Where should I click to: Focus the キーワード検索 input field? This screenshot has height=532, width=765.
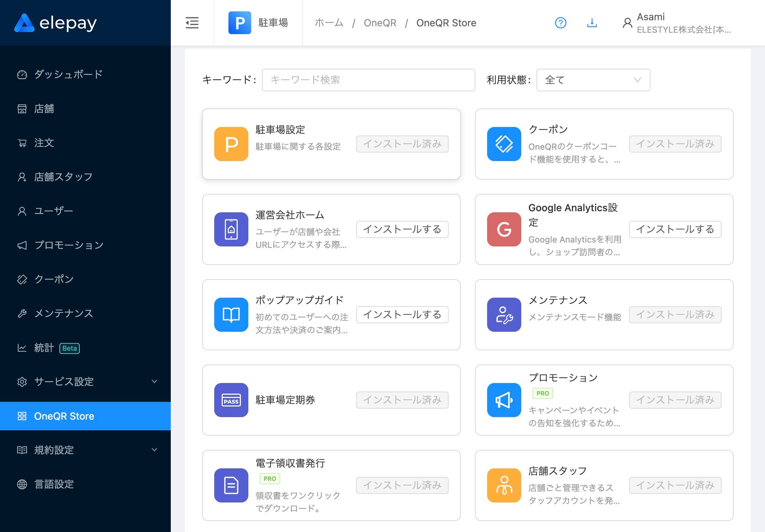click(x=368, y=80)
